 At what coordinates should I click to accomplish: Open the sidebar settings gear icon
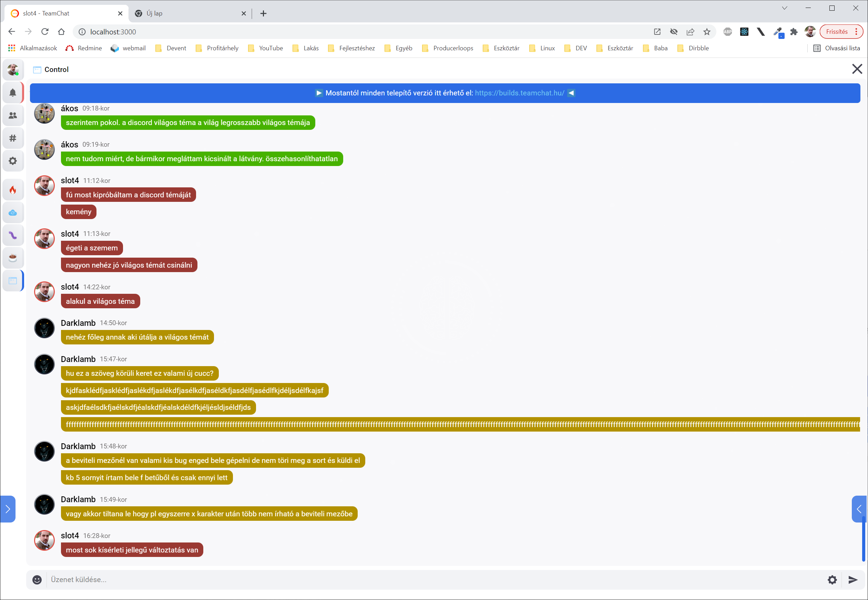[x=13, y=161]
